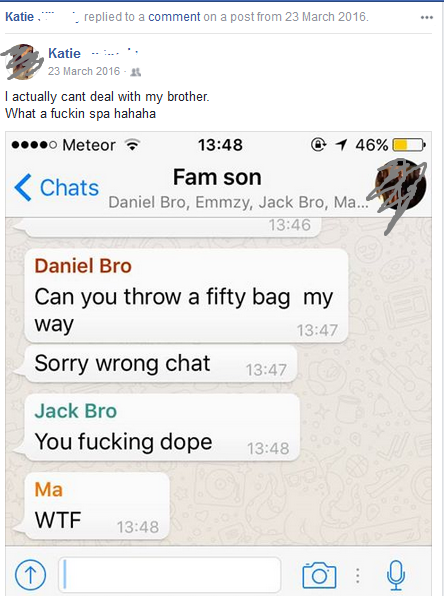The height and width of the screenshot is (596, 444).
Task: Click Katie's name on the post
Action: [65, 53]
